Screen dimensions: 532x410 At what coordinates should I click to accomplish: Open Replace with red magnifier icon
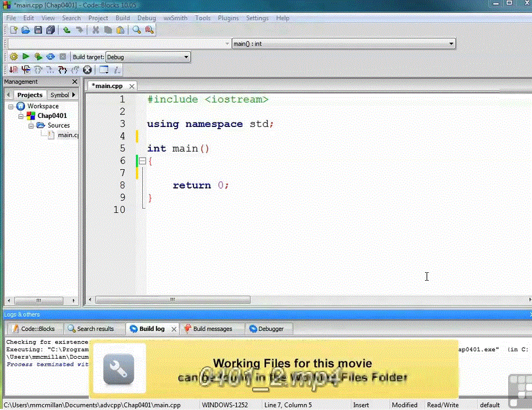point(149,30)
